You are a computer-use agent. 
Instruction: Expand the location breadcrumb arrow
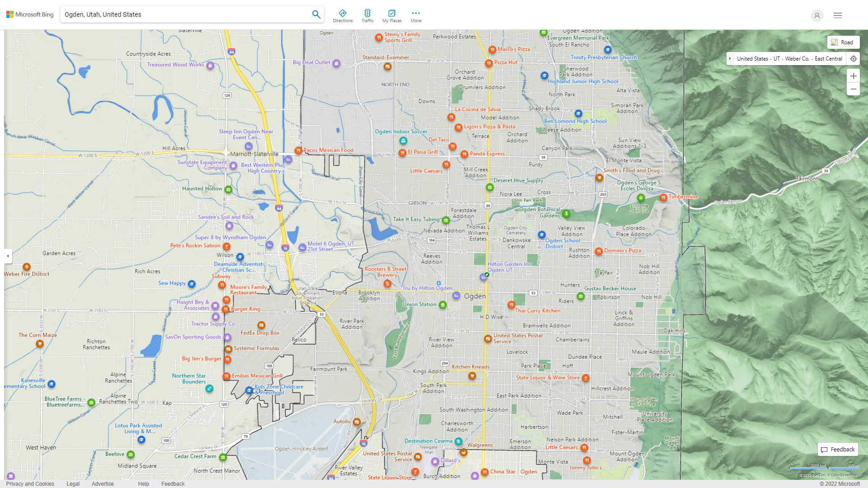731,58
